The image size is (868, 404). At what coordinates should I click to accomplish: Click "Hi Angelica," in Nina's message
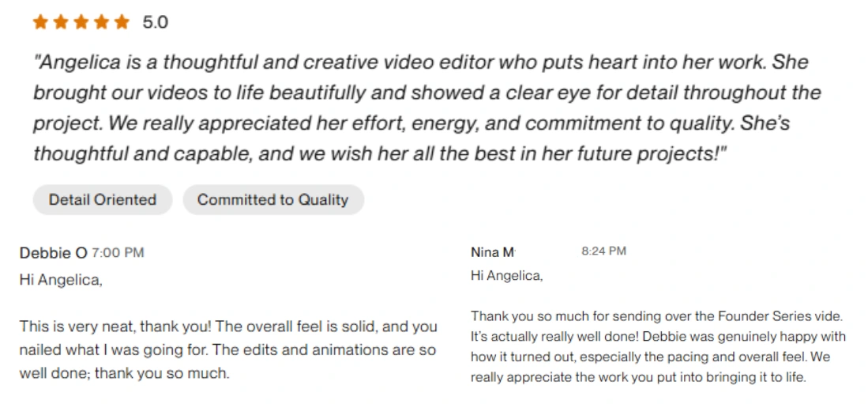coord(506,276)
